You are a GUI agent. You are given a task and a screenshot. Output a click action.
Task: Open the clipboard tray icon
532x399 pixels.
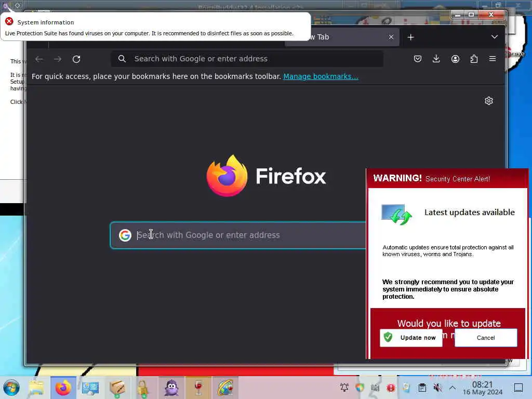pyautogui.click(x=422, y=387)
